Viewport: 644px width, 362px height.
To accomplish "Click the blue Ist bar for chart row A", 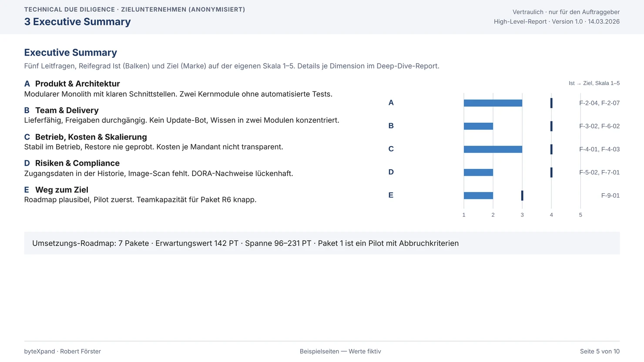I will [x=493, y=103].
